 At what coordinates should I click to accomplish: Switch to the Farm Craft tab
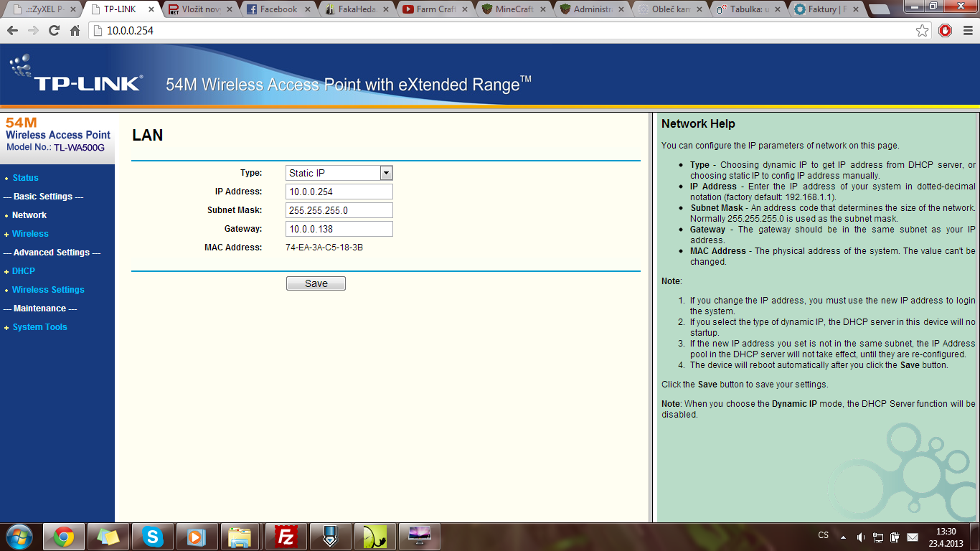(436, 9)
